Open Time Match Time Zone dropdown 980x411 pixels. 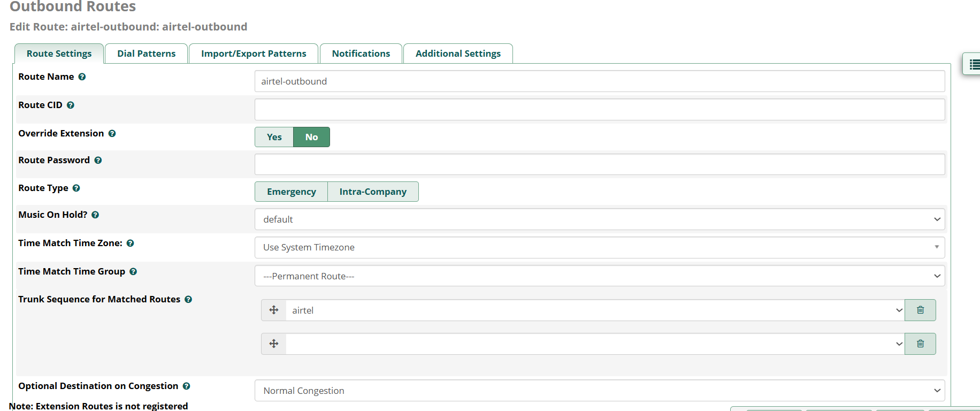coord(600,248)
